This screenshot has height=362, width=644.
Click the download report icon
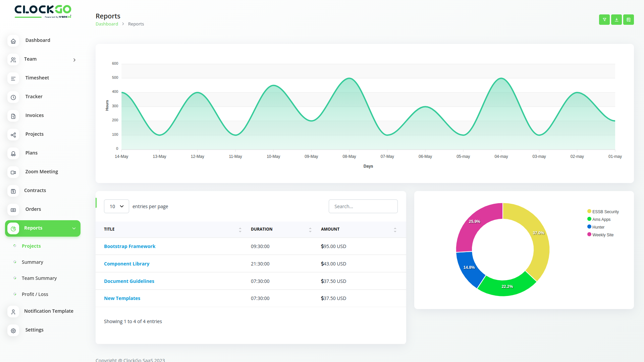coord(616,20)
